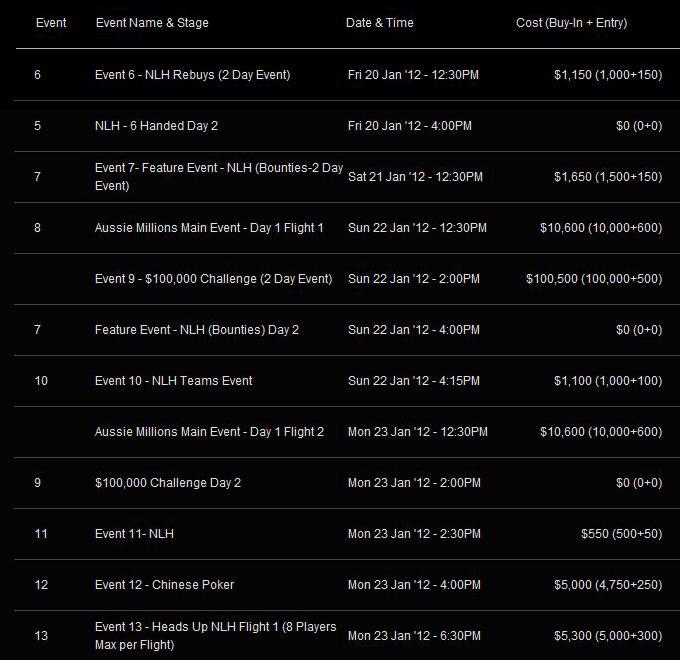The height and width of the screenshot is (660, 680).
Task: Open Event 7 Feature Event NLH Bounties-2 Day
Action: tap(219, 176)
